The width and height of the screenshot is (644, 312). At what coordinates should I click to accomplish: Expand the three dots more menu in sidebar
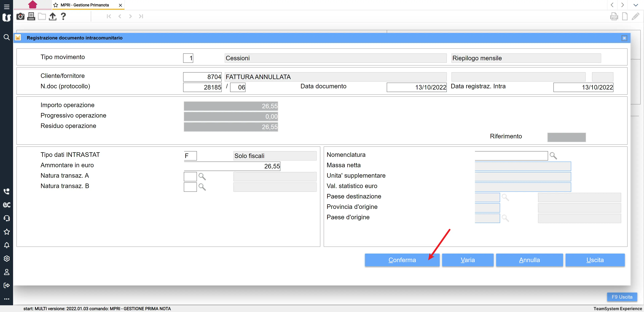(x=7, y=299)
